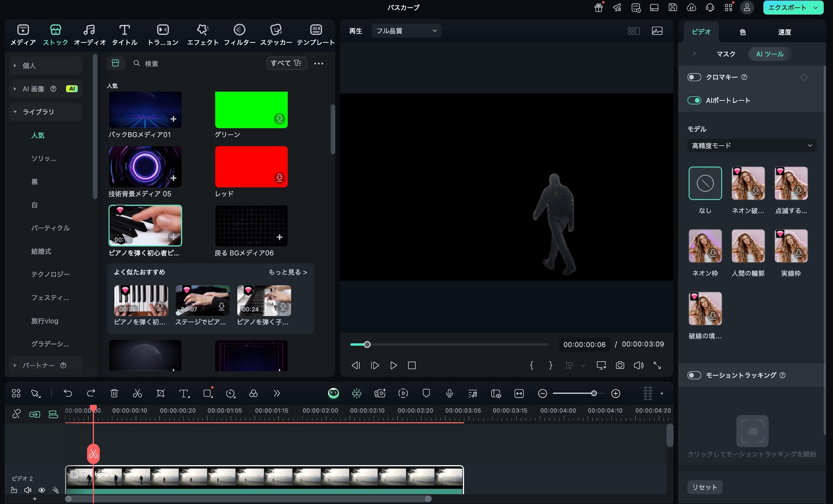Open the エフェクト tab
Viewport: 833px width, 504px height.
(x=203, y=35)
